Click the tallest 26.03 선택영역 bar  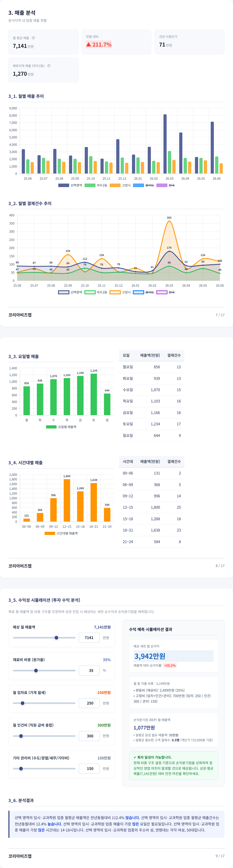165,144
